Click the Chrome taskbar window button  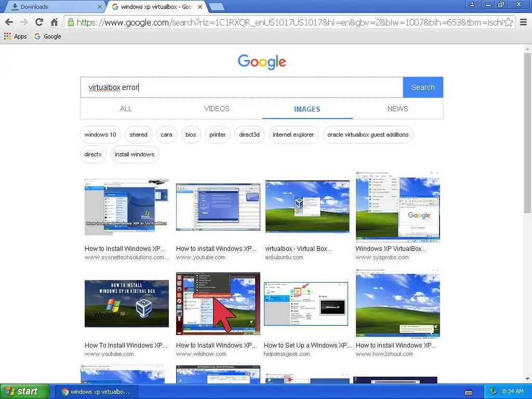[96, 392]
